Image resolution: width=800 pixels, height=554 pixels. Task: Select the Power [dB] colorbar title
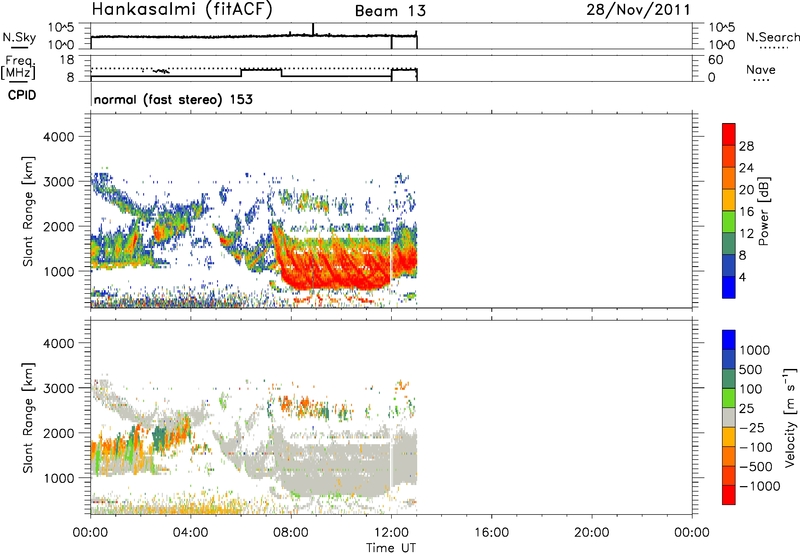[764, 211]
